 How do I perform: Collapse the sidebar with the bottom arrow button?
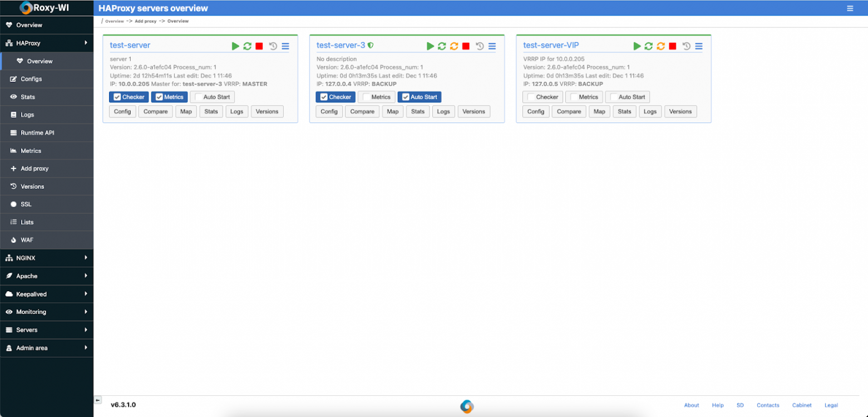pos(98,400)
